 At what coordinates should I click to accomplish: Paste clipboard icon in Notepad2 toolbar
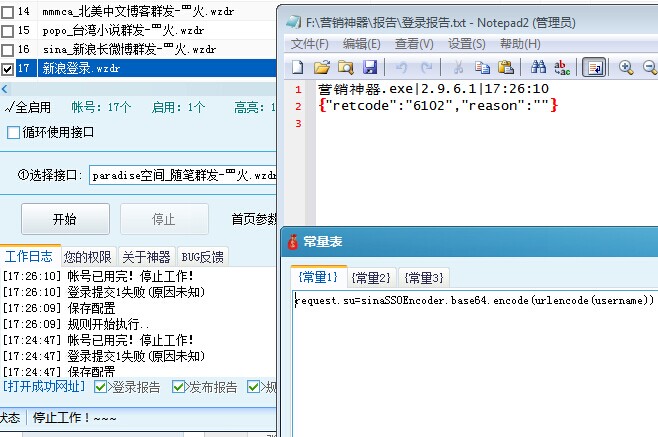coord(506,67)
